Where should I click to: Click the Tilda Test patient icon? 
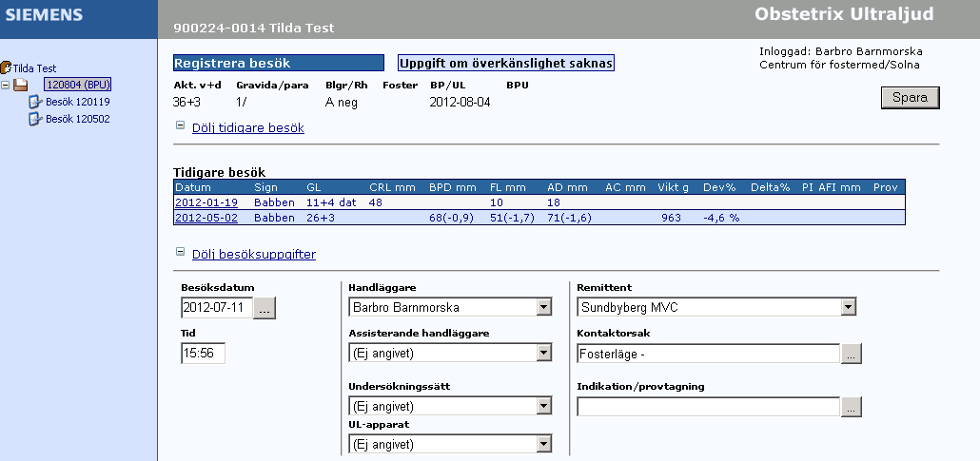pyautogui.click(x=7, y=67)
